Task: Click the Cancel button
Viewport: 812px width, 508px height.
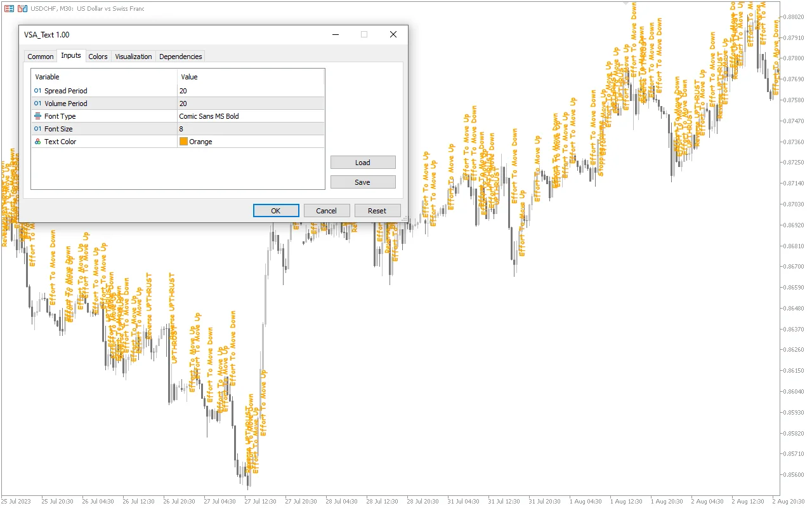Action: (327, 211)
